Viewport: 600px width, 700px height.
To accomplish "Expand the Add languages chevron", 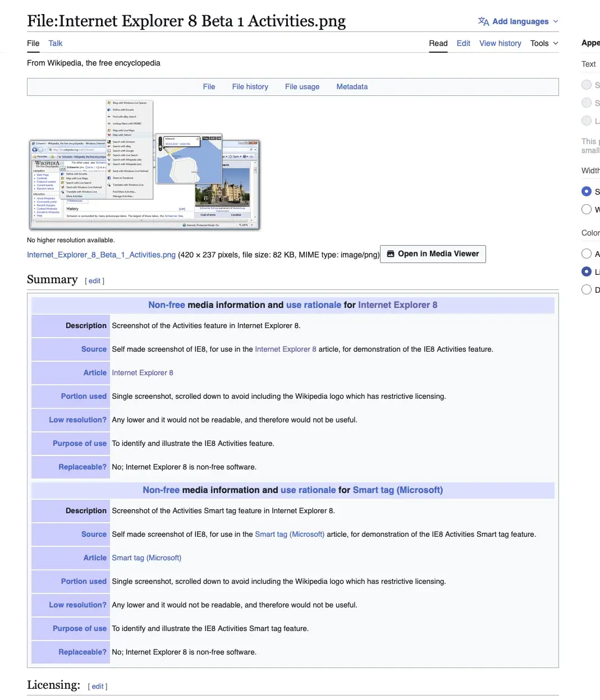I will (556, 21).
